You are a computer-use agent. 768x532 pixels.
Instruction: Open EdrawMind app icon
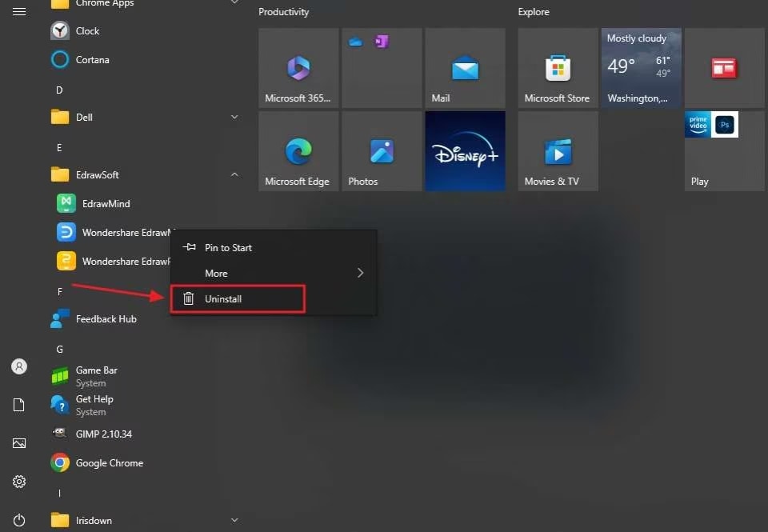click(66, 203)
